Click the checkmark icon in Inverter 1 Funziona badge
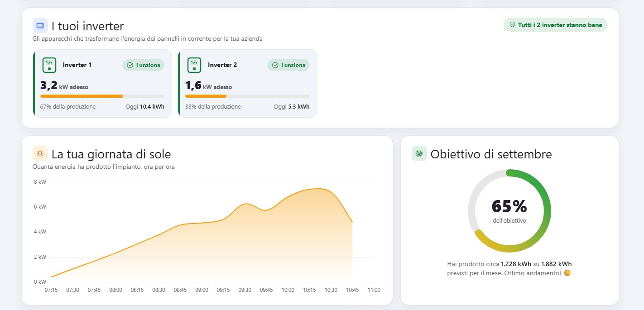Image resolution: width=644 pixels, height=310 pixels. 130,65
